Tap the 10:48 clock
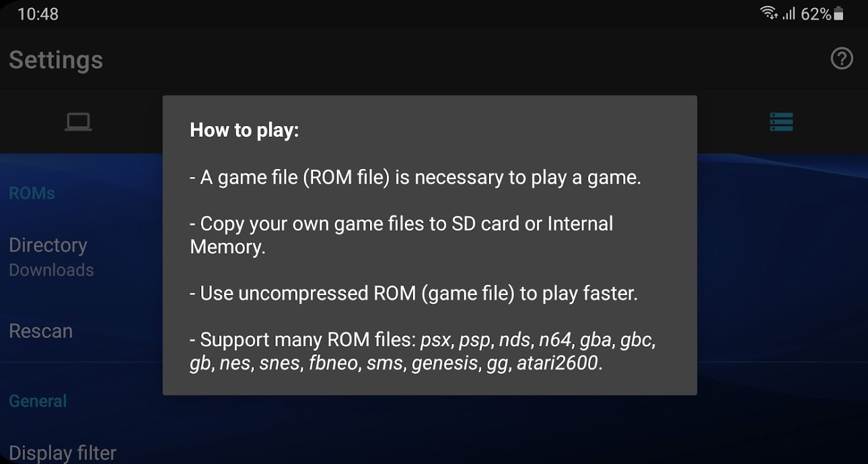This screenshot has width=868, height=464. (38, 14)
